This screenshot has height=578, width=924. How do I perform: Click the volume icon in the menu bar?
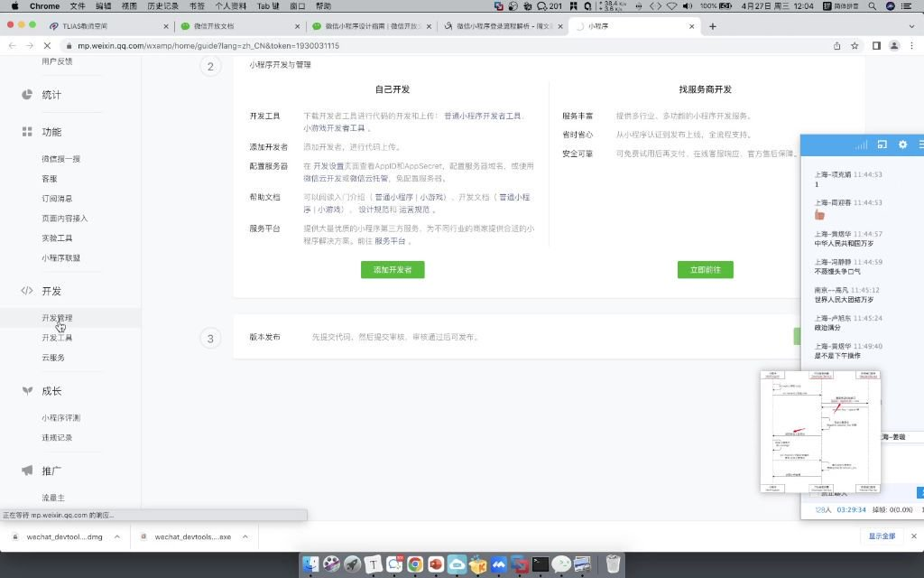(x=688, y=6)
